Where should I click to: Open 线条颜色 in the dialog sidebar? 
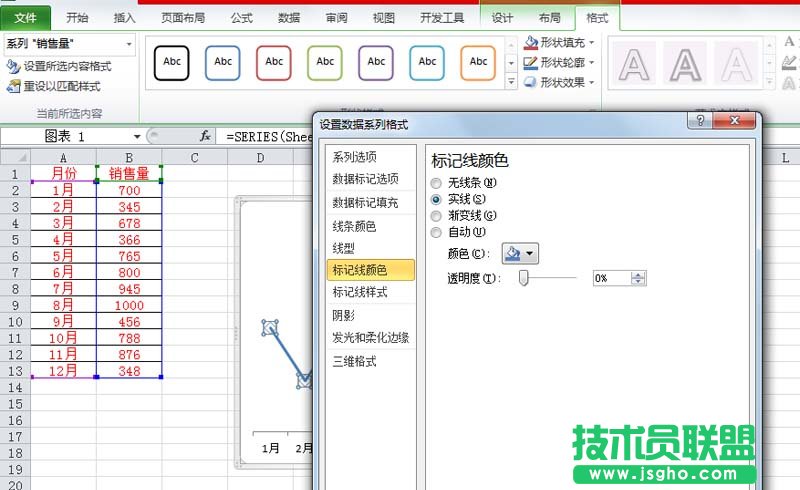[370, 226]
